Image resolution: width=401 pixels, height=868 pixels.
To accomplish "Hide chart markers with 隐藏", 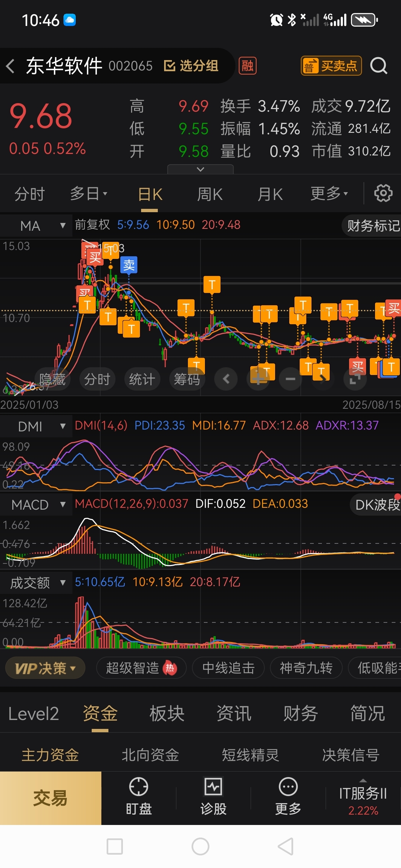I will click(x=52, y=379).
